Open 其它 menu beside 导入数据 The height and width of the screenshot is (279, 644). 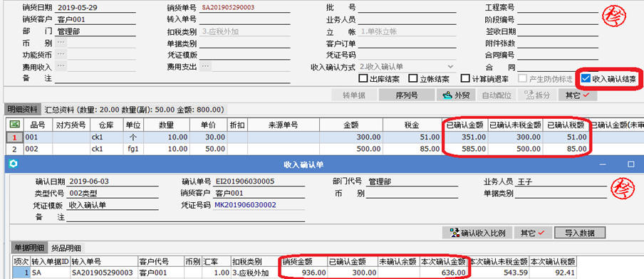(533, 233)
